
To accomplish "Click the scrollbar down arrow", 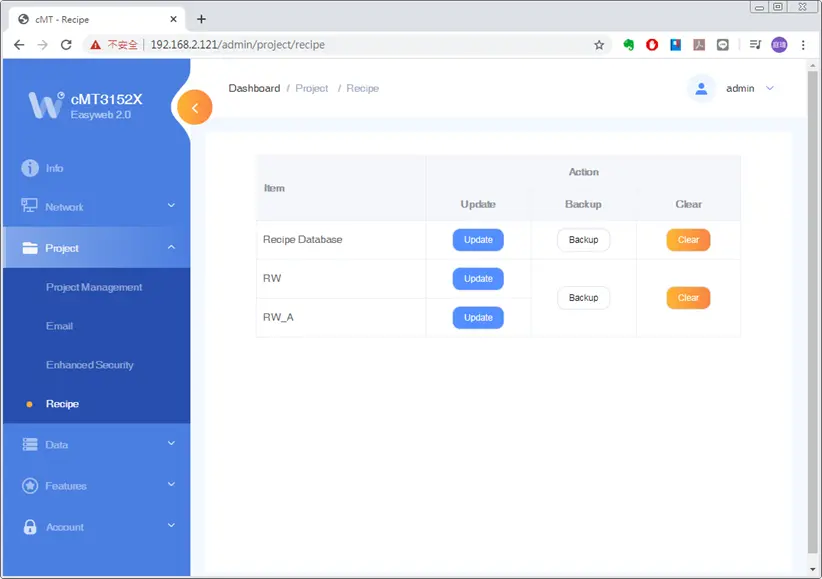I will click(x=813, y=569).
